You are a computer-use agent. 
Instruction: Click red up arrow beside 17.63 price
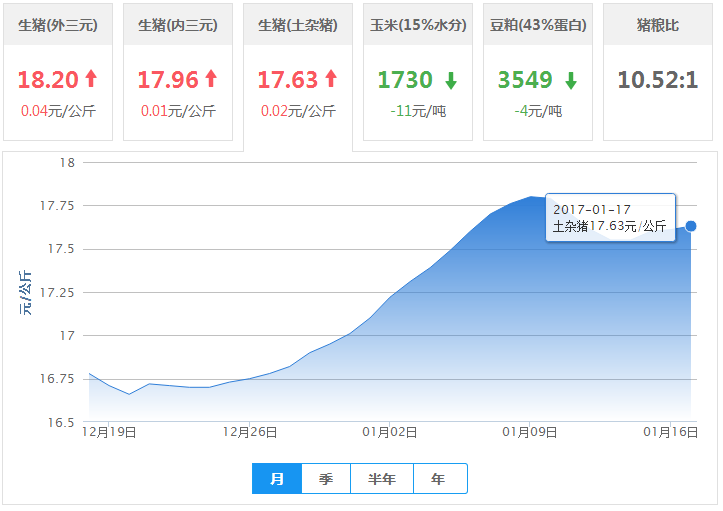coord(331,80)
